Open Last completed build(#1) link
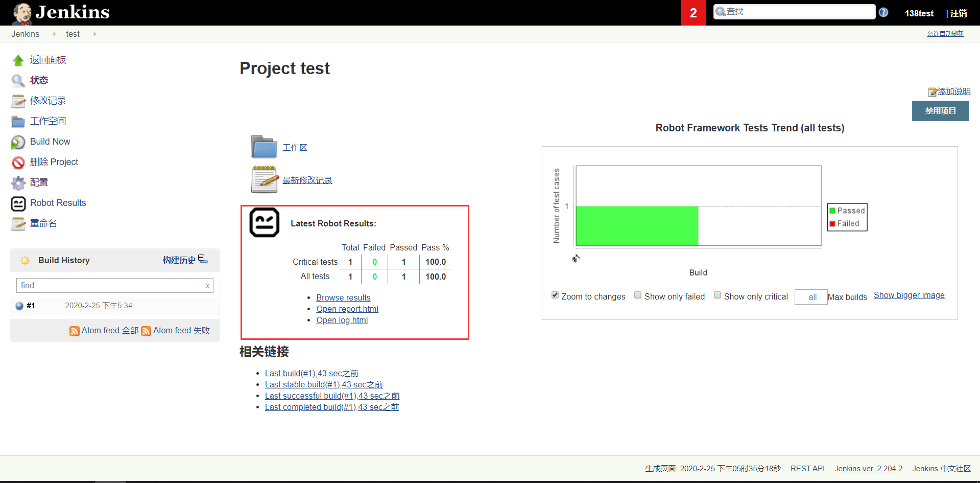 coord(332,407)
